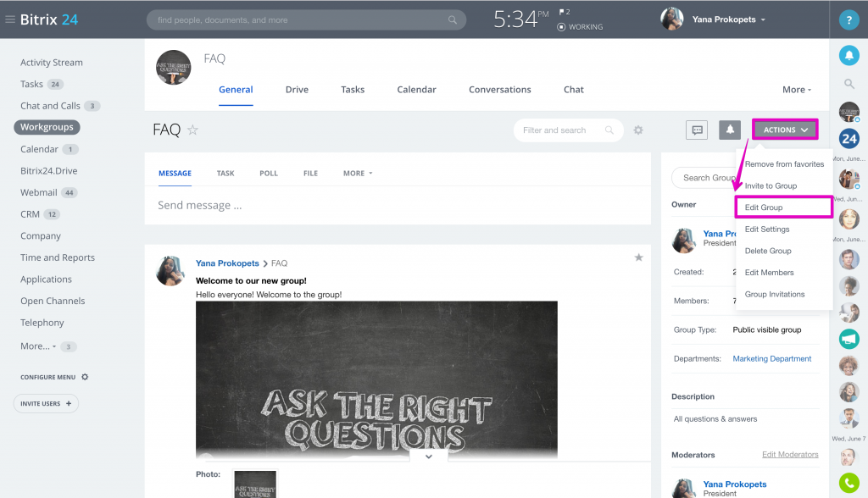Open the group Tasks tab
868x498 pixels.
(353, 90)
